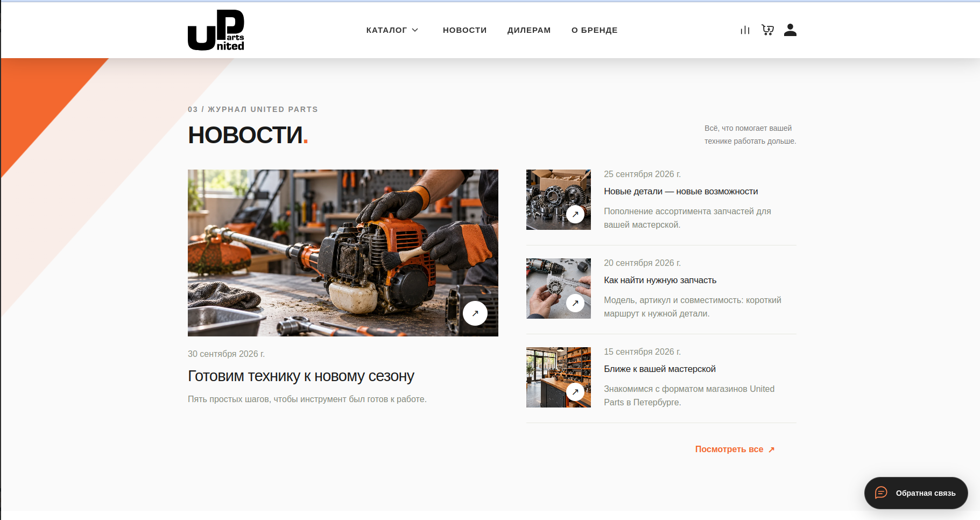980x520 pixels.
Task: Click arrow icon on the store interior thumbnail
Action: click(575, 392)
